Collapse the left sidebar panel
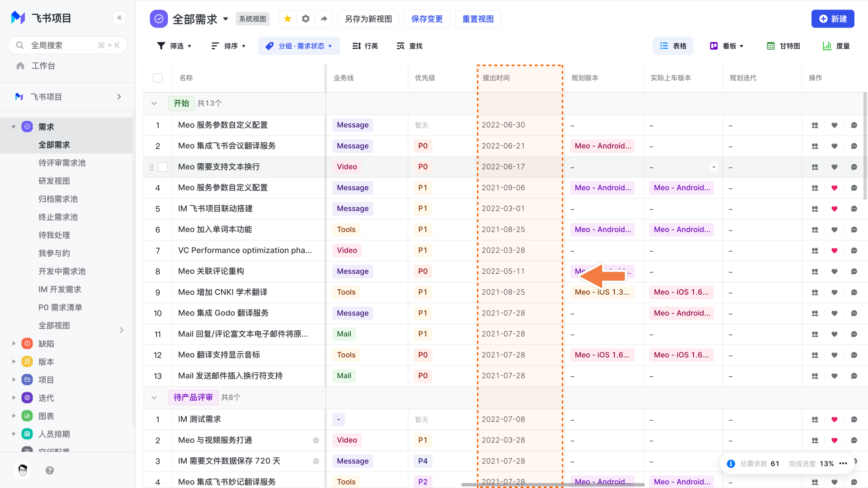The image size is (868, 488). tap(119, 18)
